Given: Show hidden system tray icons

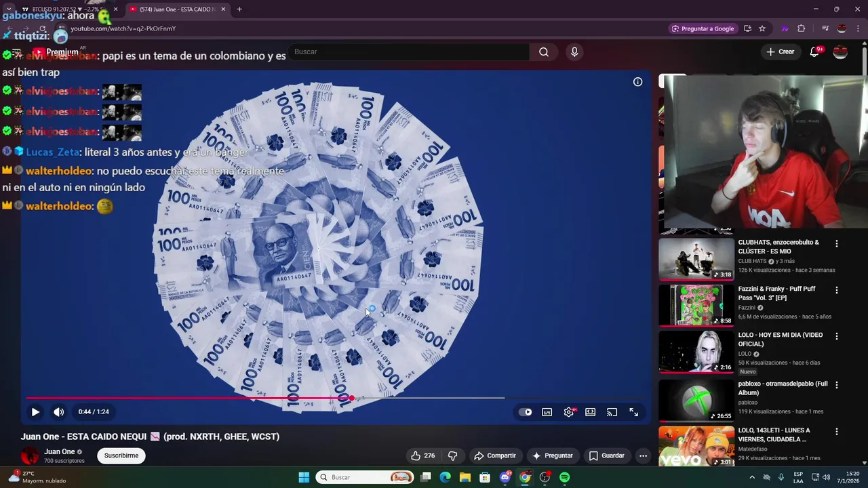Looking at the screenshot, I should click(752, 477).
